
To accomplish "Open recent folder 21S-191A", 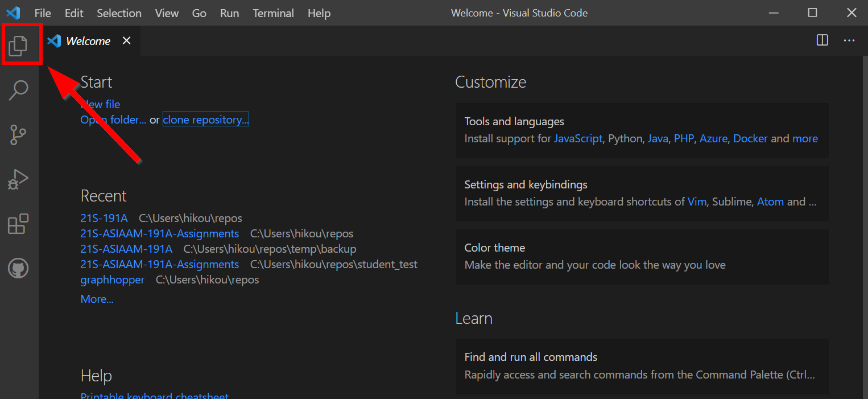I will 104,218.
